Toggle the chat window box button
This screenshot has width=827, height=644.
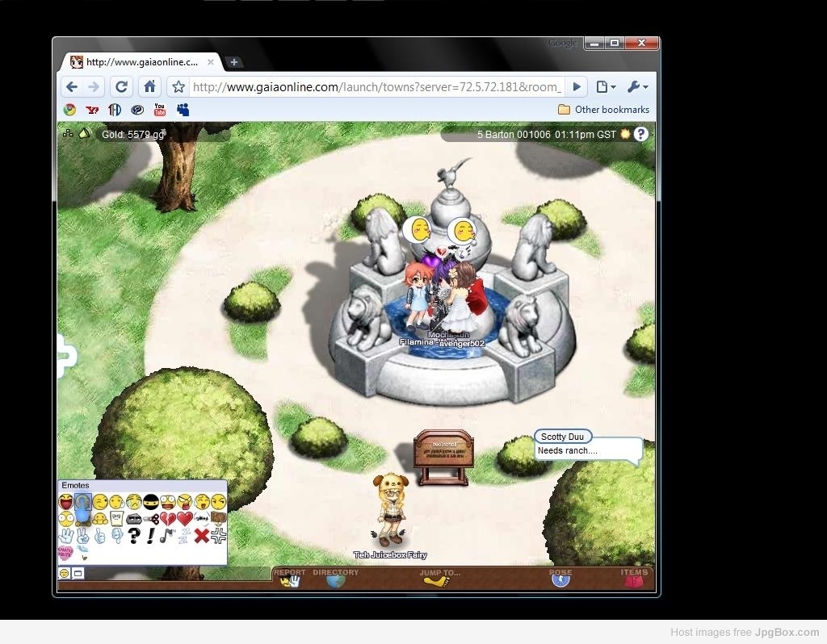point(78,573)
